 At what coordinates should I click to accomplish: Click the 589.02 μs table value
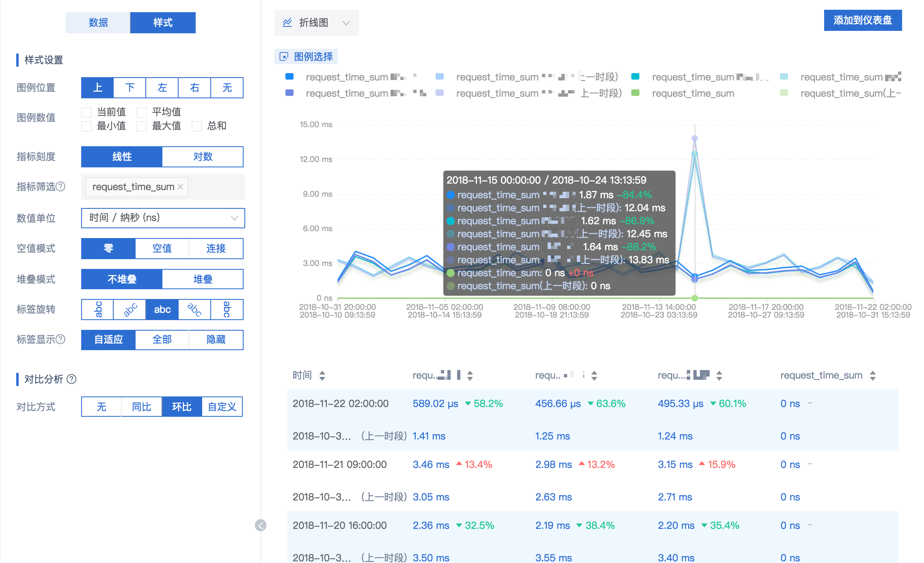point(435,403)
